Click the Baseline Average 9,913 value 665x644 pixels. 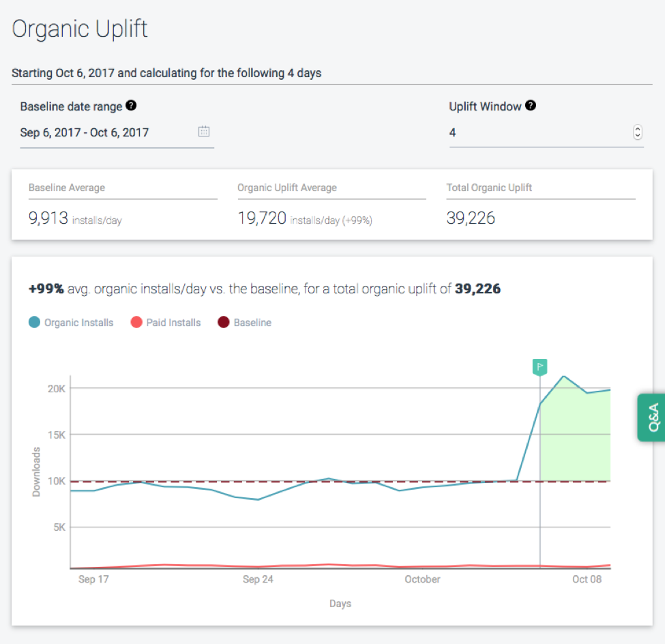click(x=48, y=218)
